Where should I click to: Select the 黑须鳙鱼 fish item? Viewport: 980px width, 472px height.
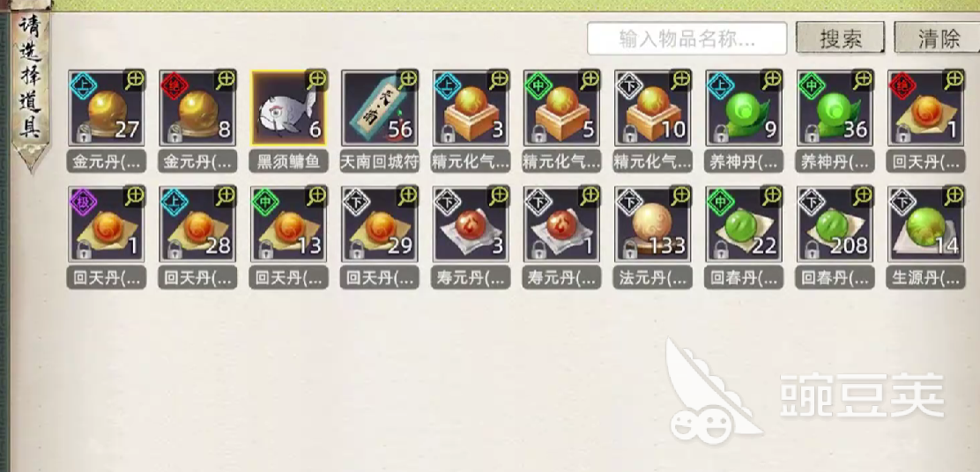[288, 108]
